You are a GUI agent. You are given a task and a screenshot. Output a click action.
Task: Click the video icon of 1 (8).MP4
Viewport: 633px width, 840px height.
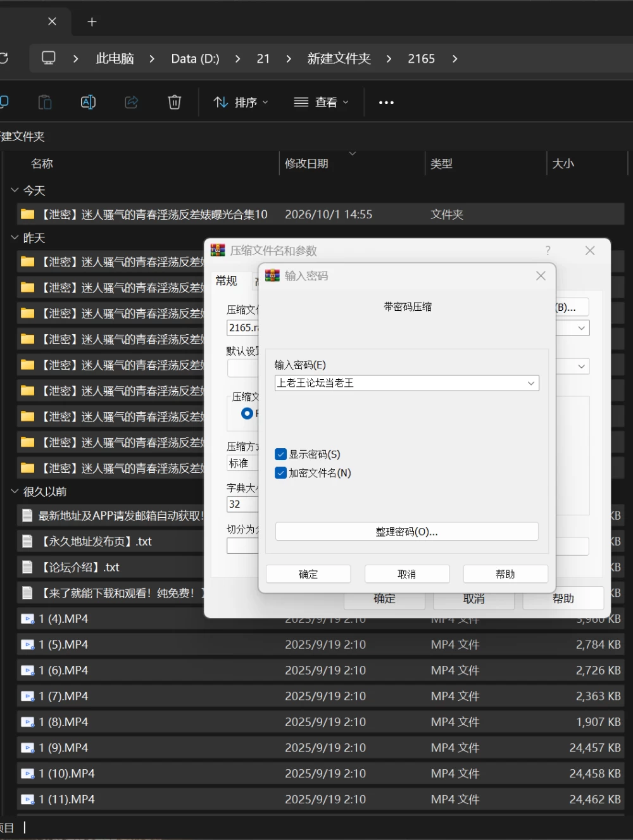[28, 722]
